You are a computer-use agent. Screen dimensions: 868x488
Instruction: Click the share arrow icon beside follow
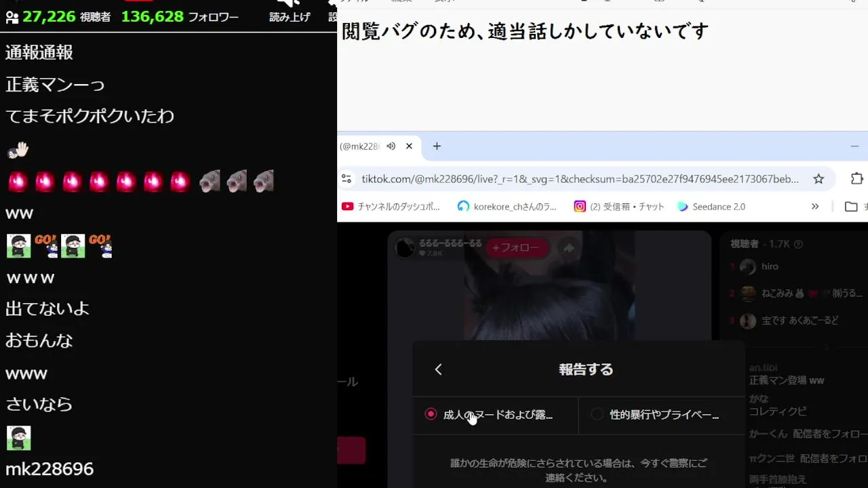(x=568, y=248)
